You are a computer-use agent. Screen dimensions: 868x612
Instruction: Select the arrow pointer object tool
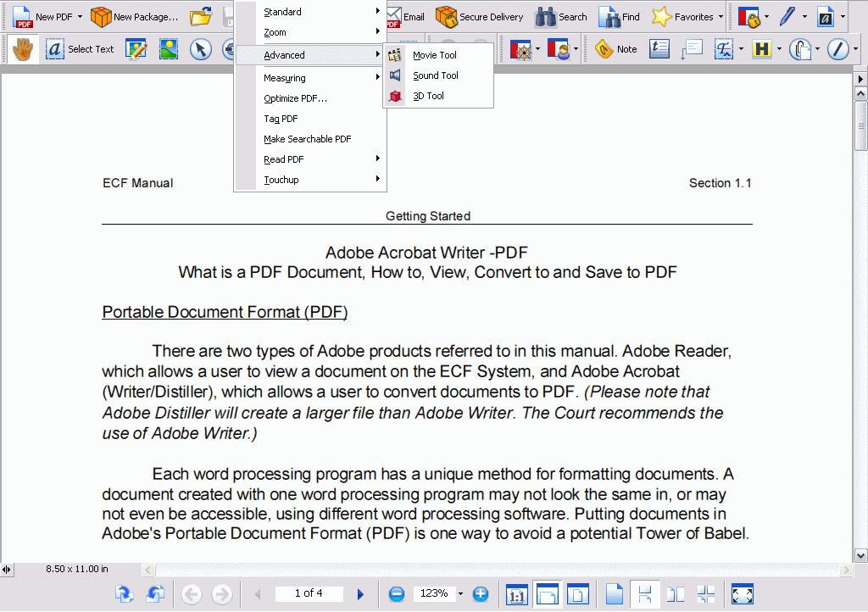point(200,49)
